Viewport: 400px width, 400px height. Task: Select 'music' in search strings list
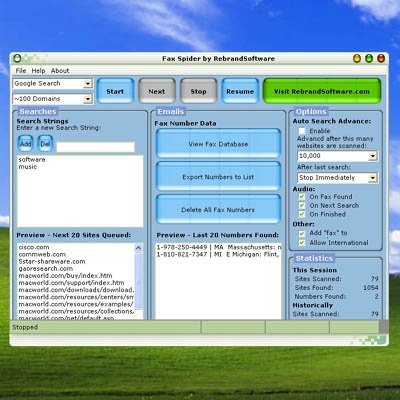tap(28, 167)
